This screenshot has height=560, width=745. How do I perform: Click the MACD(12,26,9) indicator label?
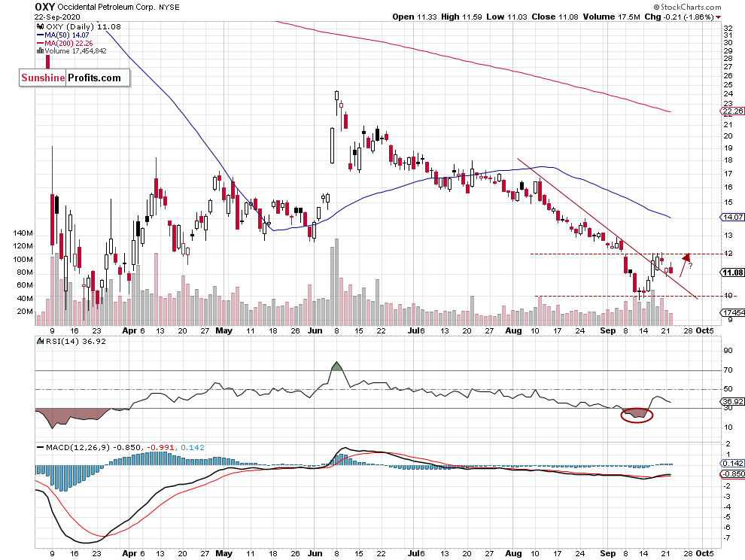[x=78, y=447]
